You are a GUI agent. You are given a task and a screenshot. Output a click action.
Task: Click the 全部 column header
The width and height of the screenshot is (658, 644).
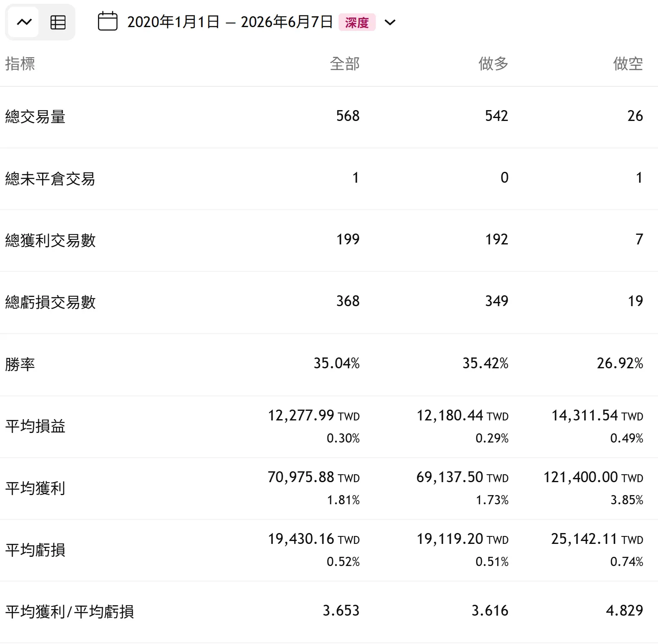coord(344,64)
